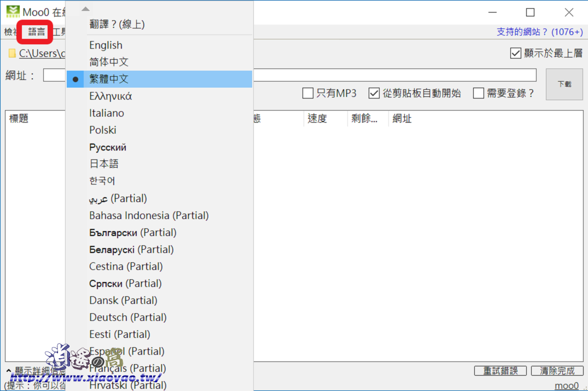Minimize the Moo0 window
Image resolution: width=588 pixels, height=391 pixels.
coord(493,13)
